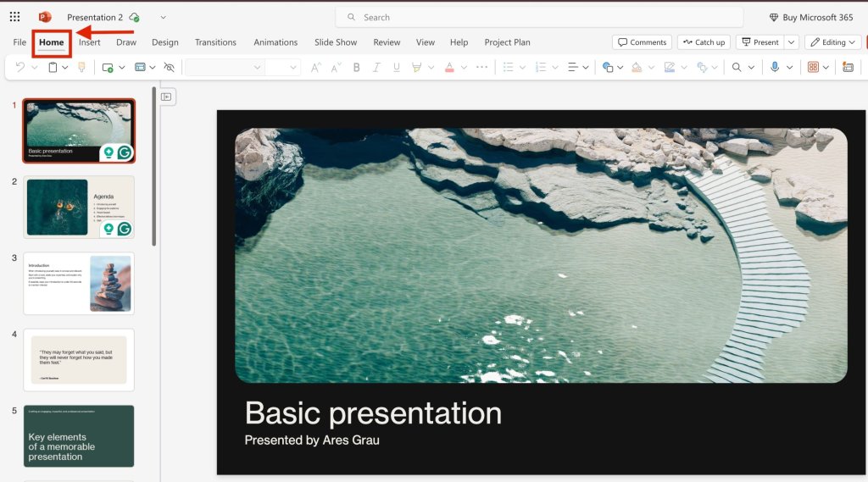868x482 pixels.
Task: Click lightbulb badge on slide 2 thumbnail
Action: [108, 229]
